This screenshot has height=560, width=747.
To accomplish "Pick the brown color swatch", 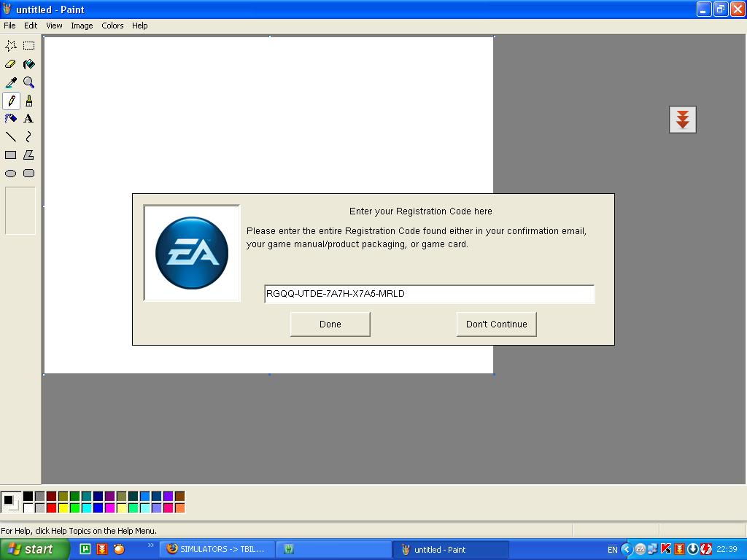I will click(179, 496).
